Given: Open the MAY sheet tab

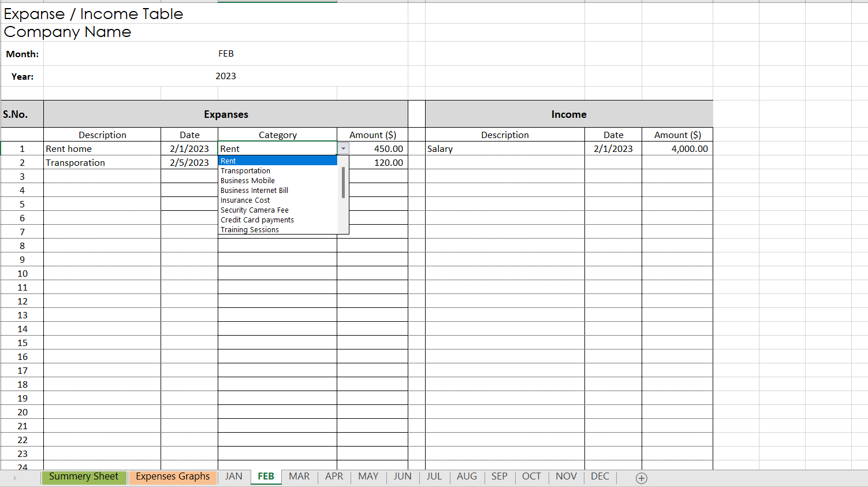Looking at the screenshot, I should point(368,477).
